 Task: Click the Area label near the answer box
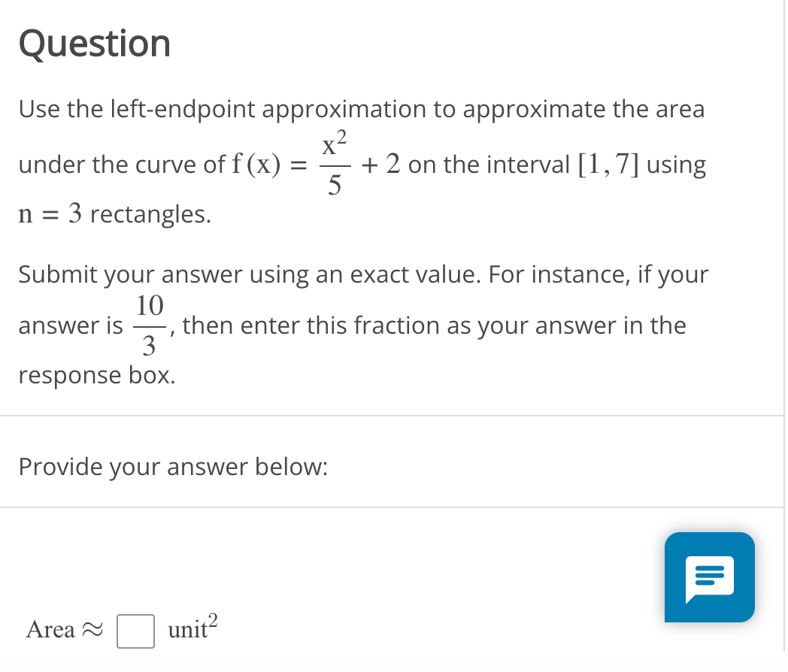[x=49, y=629]
